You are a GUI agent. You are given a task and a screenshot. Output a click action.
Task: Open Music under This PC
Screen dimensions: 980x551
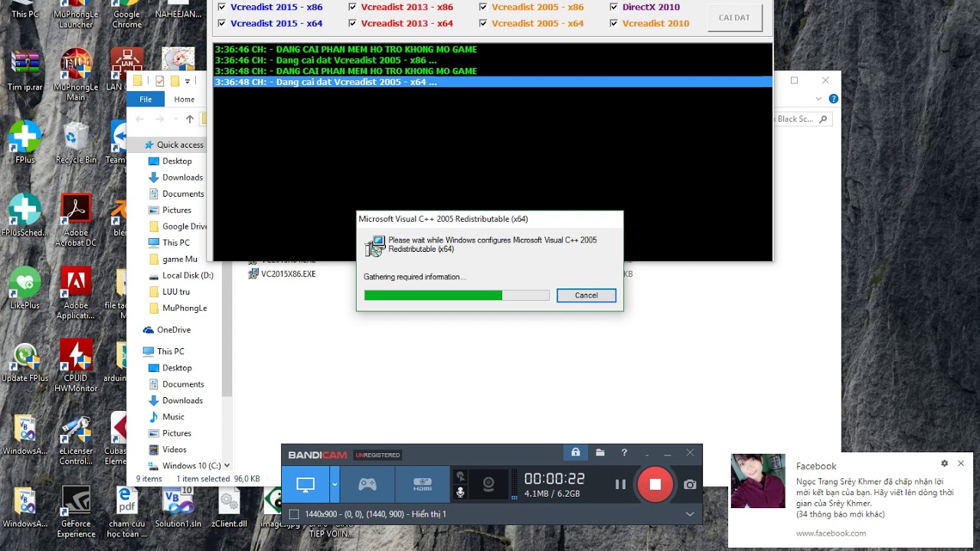click(173, 417)
